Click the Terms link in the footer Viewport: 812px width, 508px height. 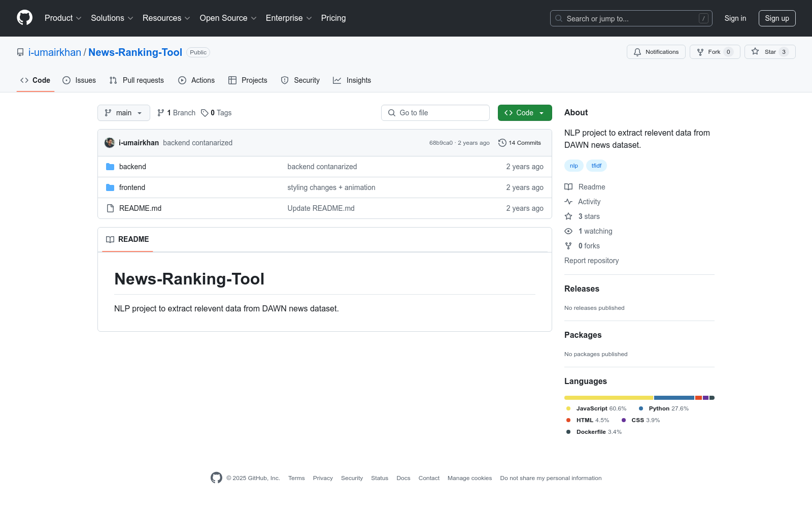pyautogui.click(x=296, y=478)
